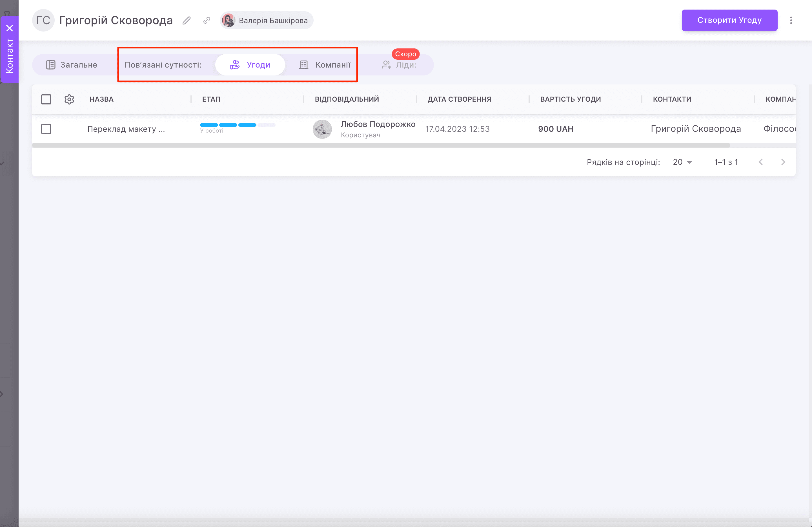Switch to the Компанії tab
Screen dimensions: 812x527
click(325, 65)
